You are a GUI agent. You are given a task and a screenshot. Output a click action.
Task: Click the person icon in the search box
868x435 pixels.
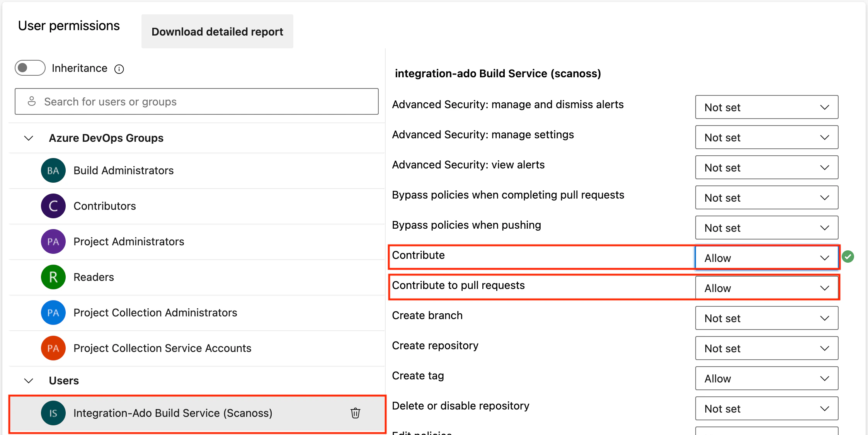pyautogui.click(x=32, y=101)
